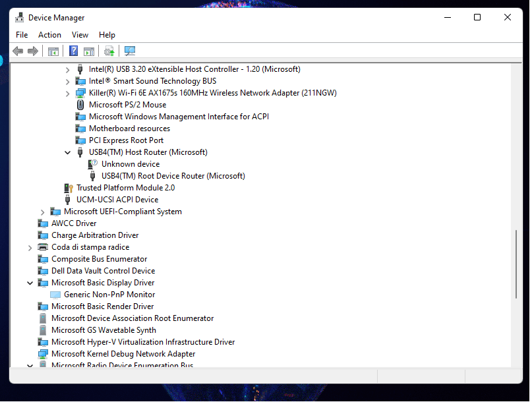Open the Action menu
This screenshot has width=532, height=404.
49,35
